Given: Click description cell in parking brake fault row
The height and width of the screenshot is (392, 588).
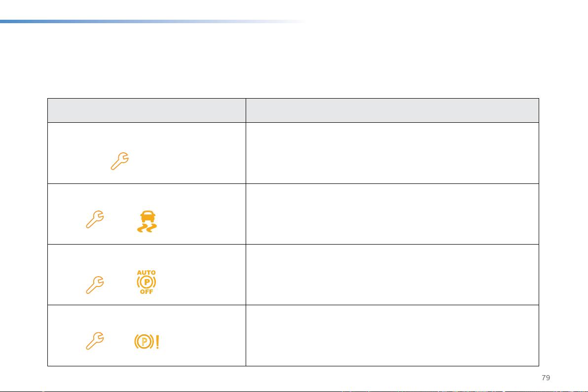Looking at the screenshot, I should point(392,335).
